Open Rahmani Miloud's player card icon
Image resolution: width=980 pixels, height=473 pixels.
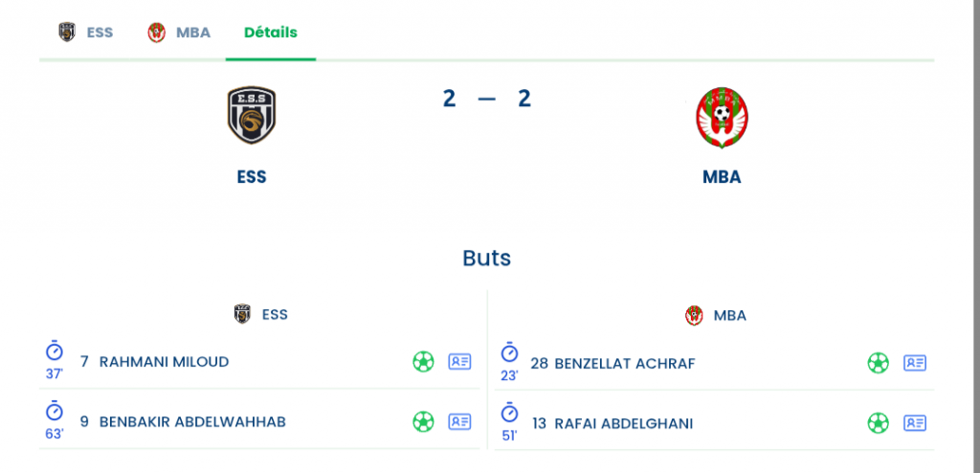pyautogui.click(x=459, y=362)
